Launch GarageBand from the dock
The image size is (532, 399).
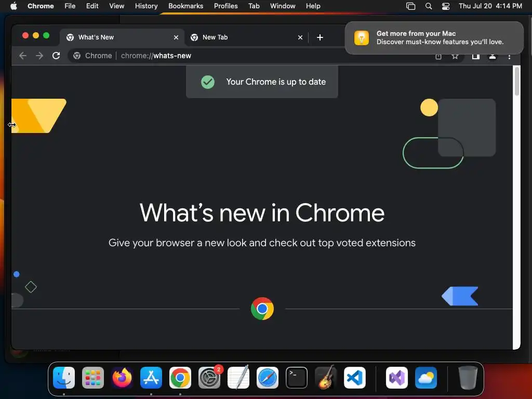click(326, 378)
